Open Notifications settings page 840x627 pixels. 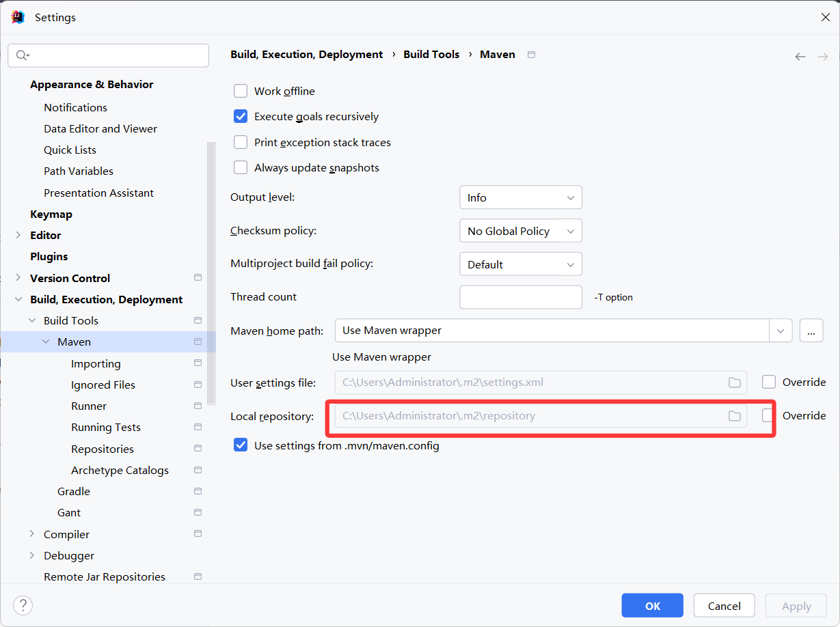coord(75,107)
